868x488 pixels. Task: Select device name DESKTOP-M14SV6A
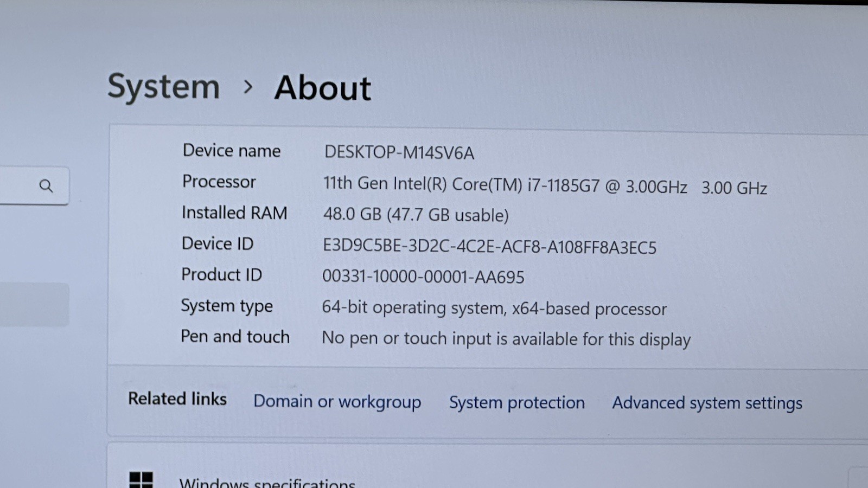coord(399,153)
